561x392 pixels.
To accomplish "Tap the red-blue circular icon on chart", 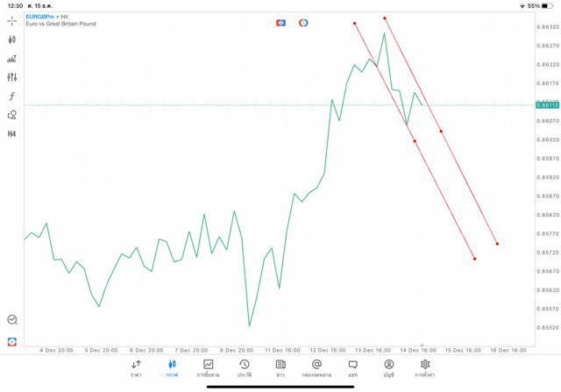I will (303, 23).
